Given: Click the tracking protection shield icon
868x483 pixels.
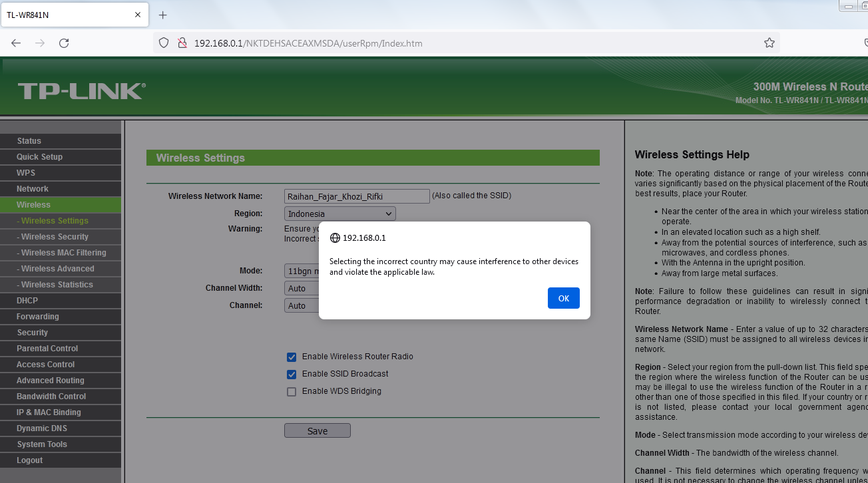Looking at the screenshot, I should click(164, 43).
